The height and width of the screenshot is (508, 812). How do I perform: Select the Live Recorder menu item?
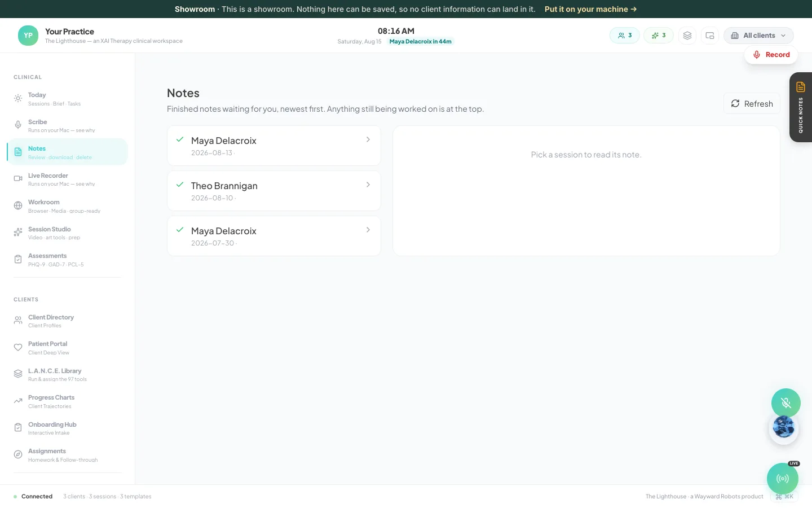point(68,179)
